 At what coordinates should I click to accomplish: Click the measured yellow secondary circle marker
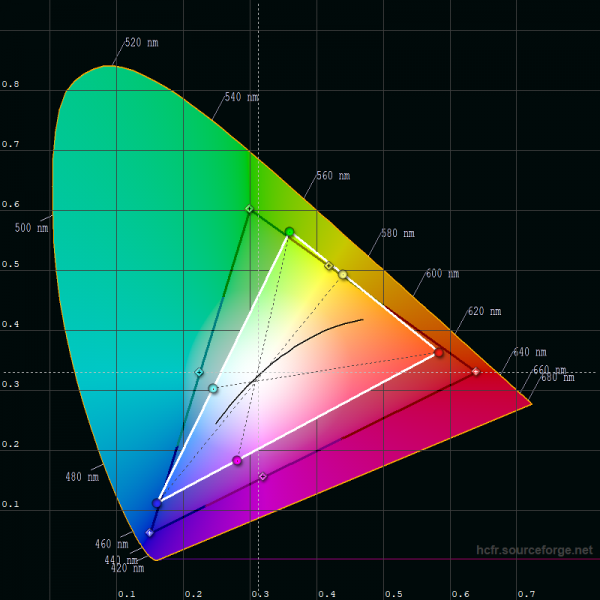click(343, 274)
